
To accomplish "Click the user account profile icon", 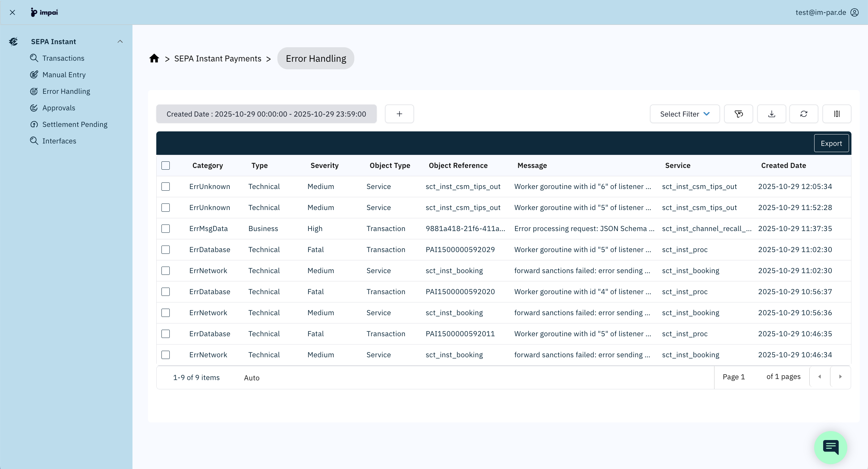I will point(855,12).
